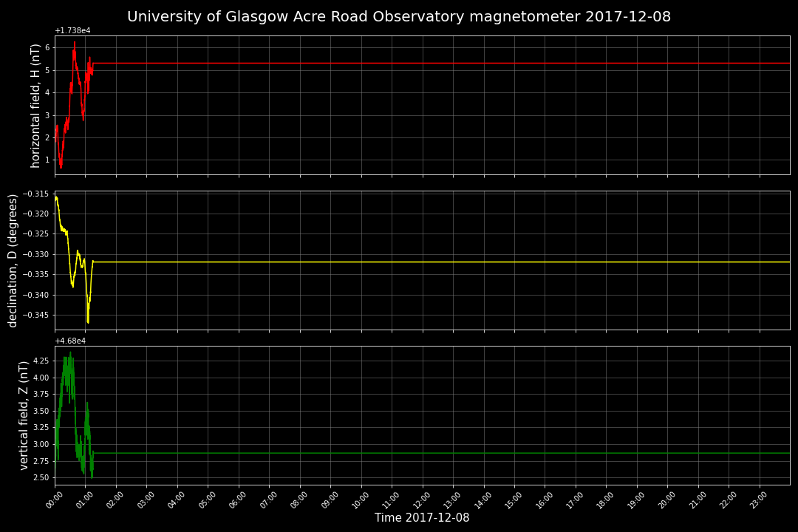798x532 pixels.
Task: Click the Z-axis tick label '3.25'
Action: (41, 428)
